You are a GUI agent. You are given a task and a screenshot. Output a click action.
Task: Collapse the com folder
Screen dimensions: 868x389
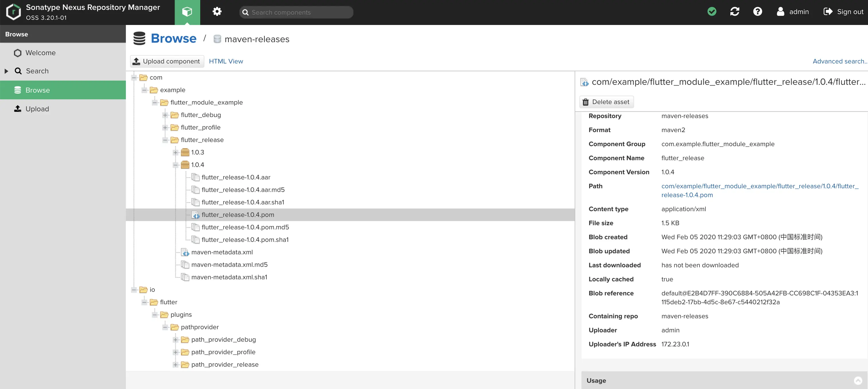(134, 78)
